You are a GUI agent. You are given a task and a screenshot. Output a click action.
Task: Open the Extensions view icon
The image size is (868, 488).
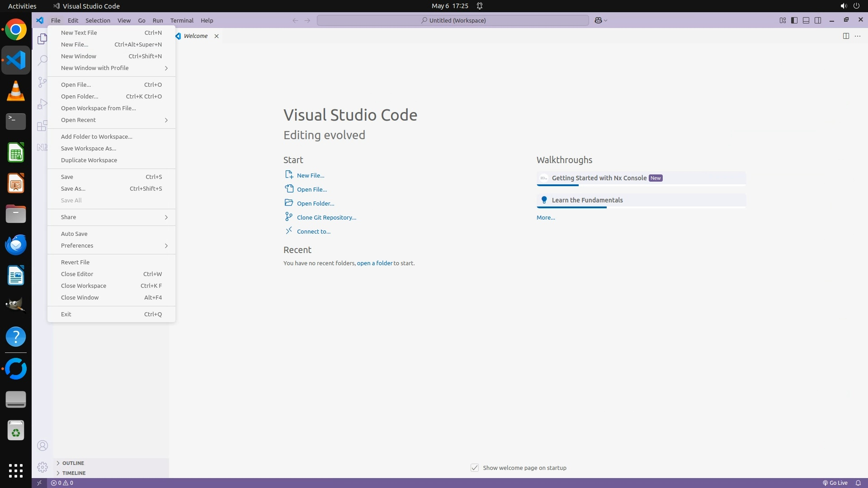click(x=42, y=126)
